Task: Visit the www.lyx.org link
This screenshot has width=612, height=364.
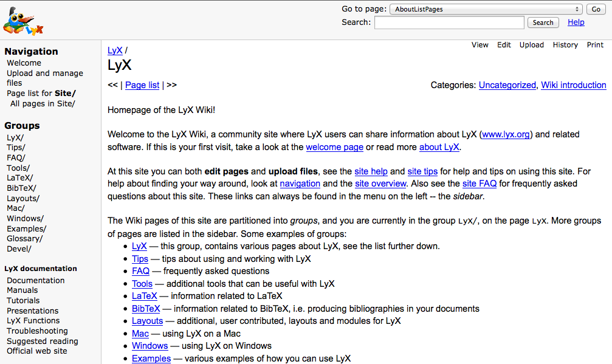Action: click(x=506, y=134)
